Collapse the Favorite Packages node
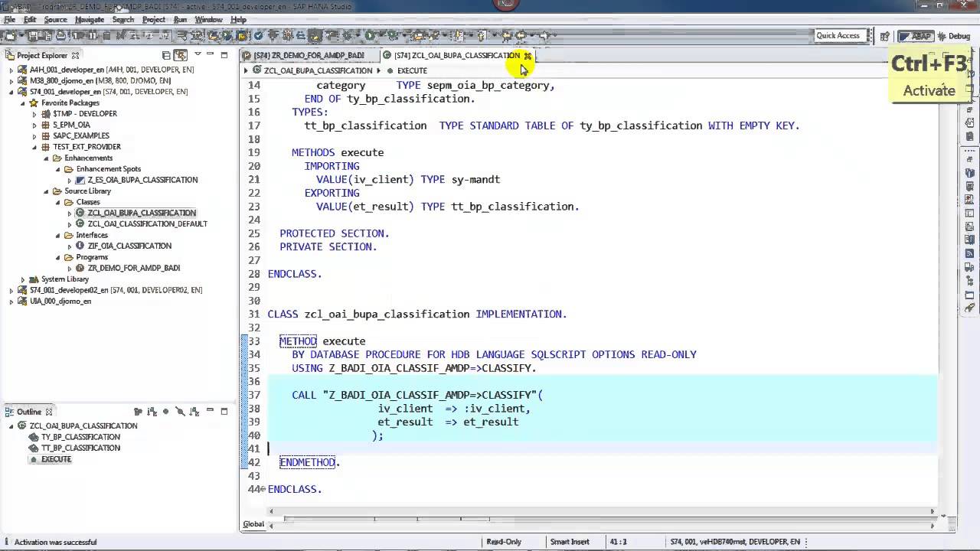The image size is (980, 551). [x=22, y=103]
